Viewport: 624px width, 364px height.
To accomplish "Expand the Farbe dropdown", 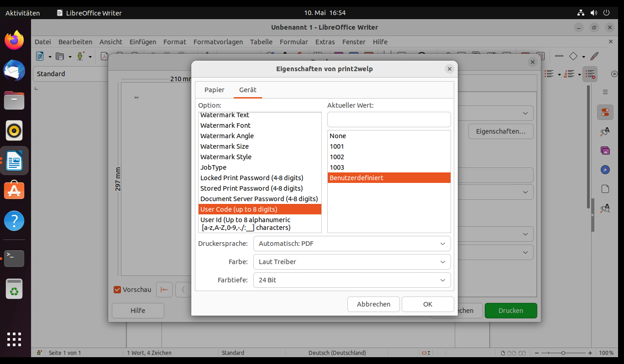I will [351, 262].
